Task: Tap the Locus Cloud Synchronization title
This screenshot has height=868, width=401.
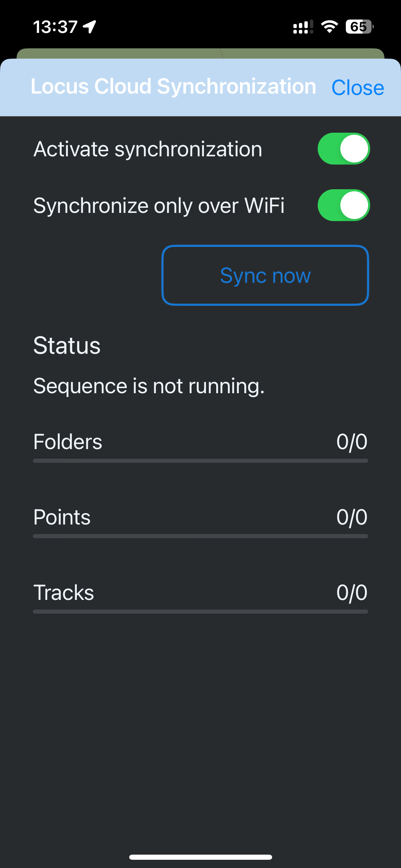Action: point(173,86)
